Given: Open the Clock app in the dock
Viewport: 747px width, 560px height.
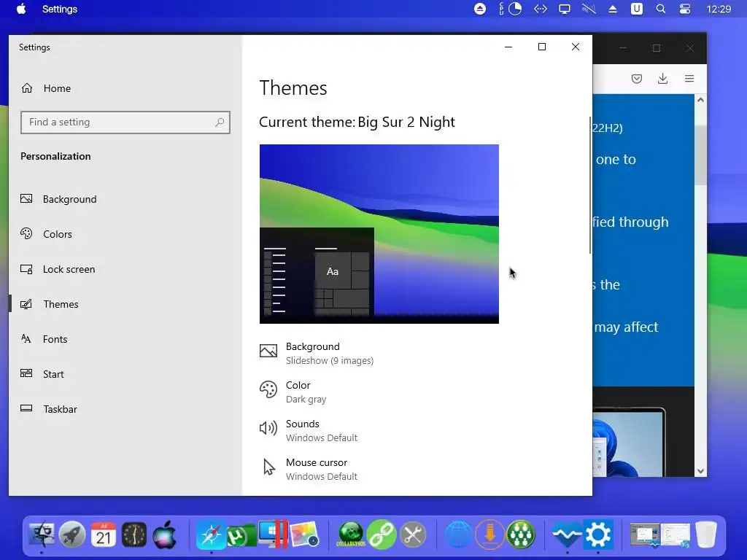Looking at the screenshot, I should click(x=134, y=534).
